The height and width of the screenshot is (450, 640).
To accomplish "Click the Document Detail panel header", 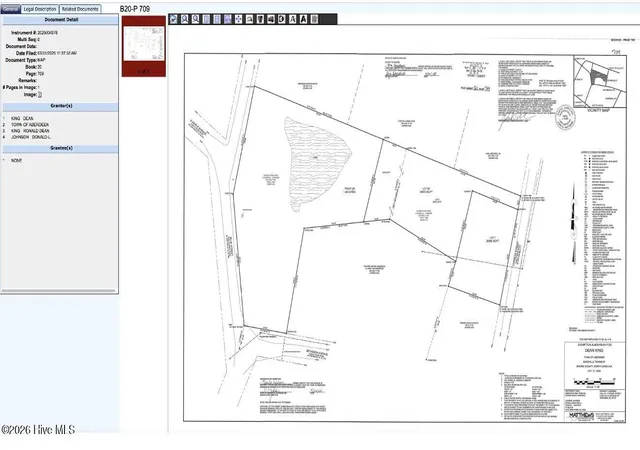I will (61, 20).
